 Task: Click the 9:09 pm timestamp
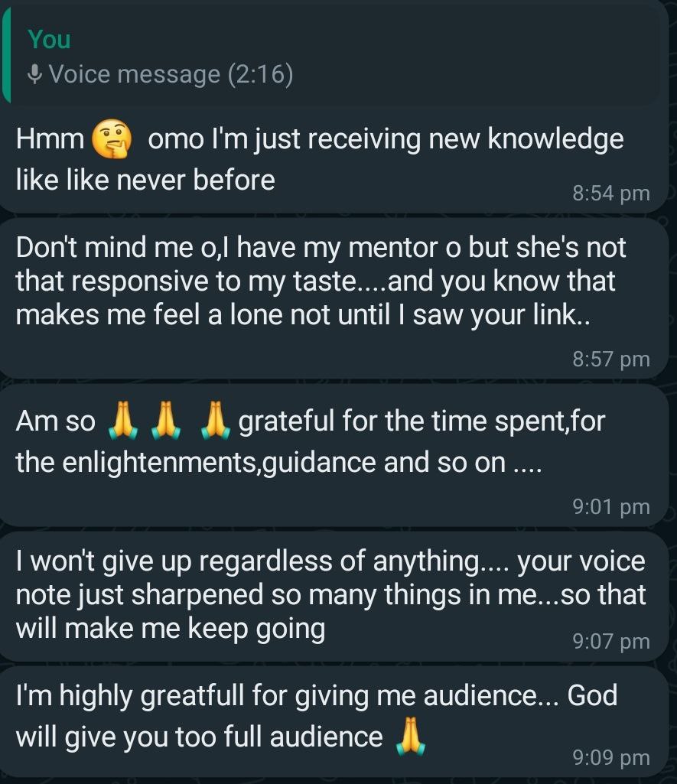[x=610, y=757]
